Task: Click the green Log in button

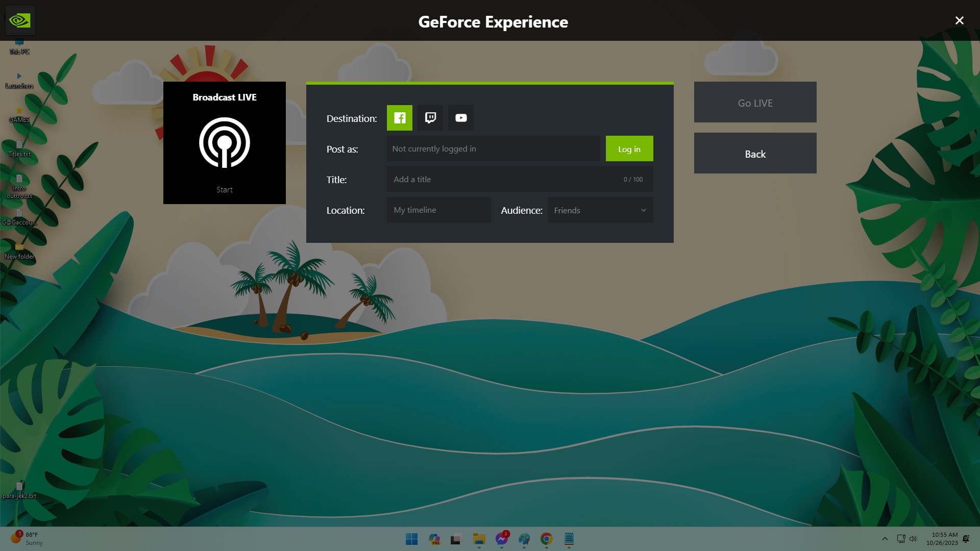Action: [629, 148]
